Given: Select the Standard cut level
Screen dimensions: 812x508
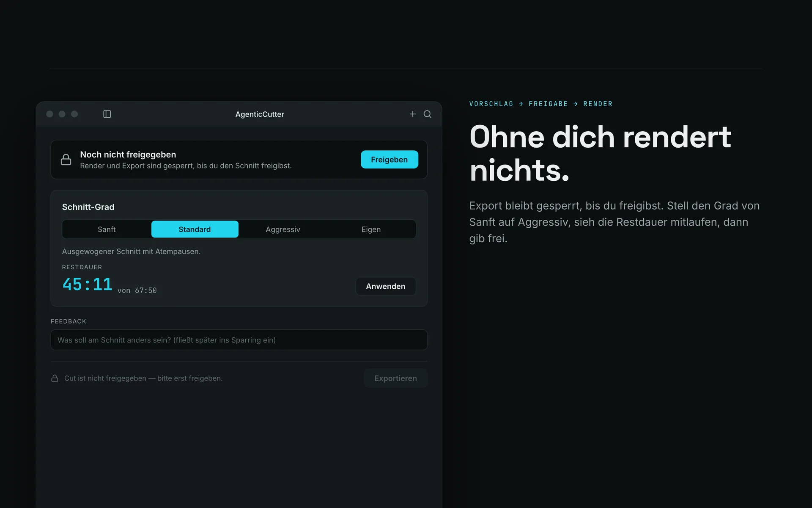Looking at the screenshot, I should 195,229.
